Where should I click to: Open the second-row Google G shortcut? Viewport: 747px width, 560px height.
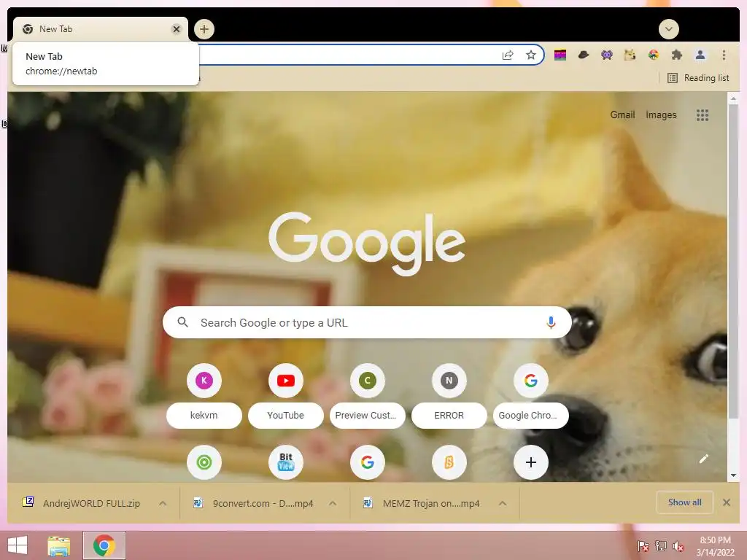368,462
